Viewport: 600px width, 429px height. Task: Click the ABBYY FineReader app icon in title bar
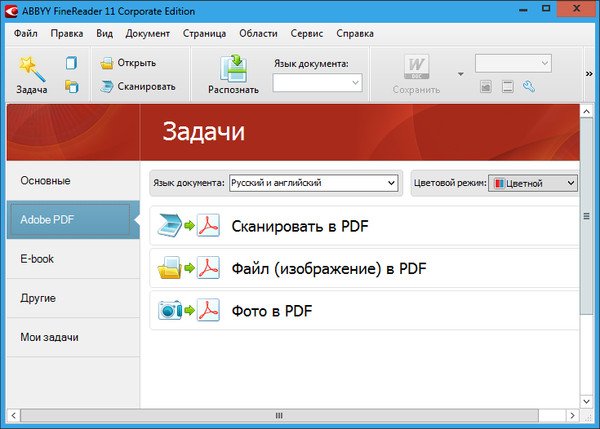tap(11, 11)
